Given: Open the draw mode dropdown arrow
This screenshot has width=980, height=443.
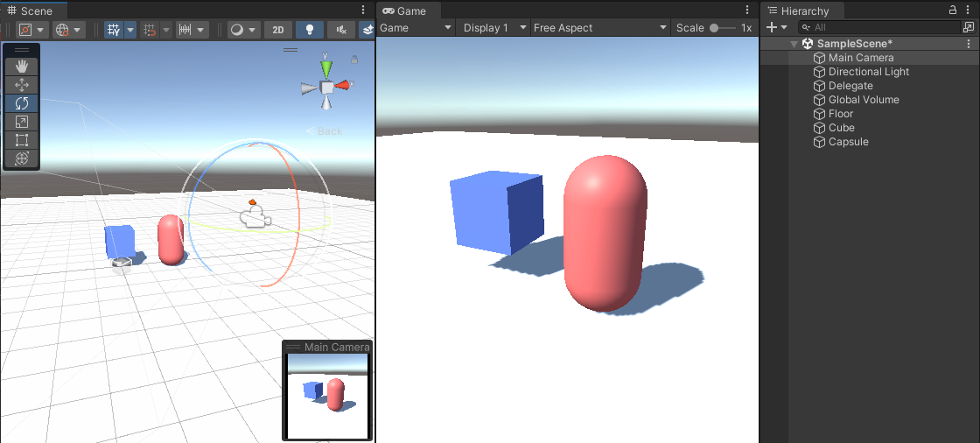Looking at the screenshot, I should click(x=253, y=30).
